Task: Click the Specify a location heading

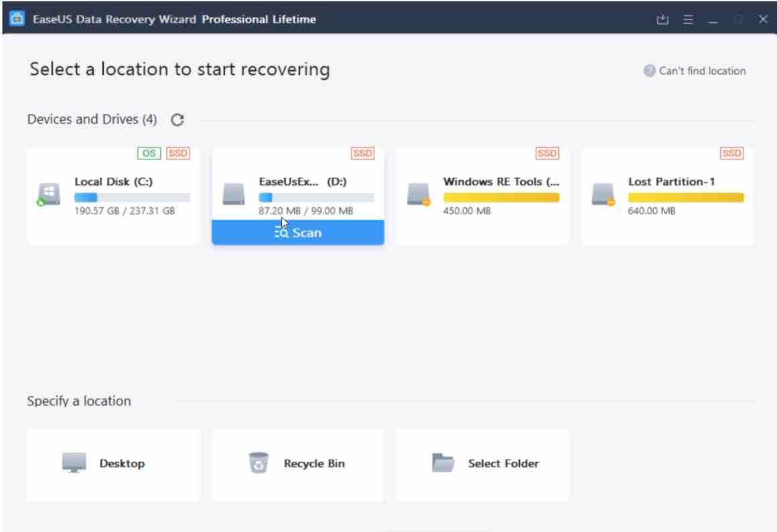Action: 79,401
